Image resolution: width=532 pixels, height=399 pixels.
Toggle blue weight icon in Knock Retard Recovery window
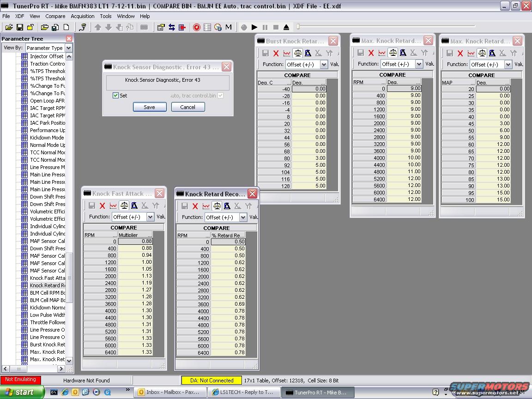[x=227, y=206]
